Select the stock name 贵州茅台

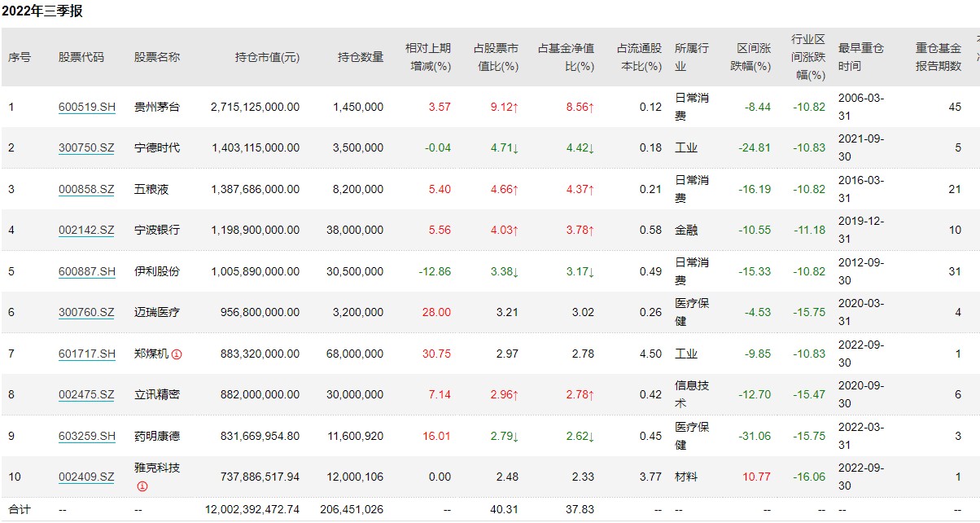point(157,107)
